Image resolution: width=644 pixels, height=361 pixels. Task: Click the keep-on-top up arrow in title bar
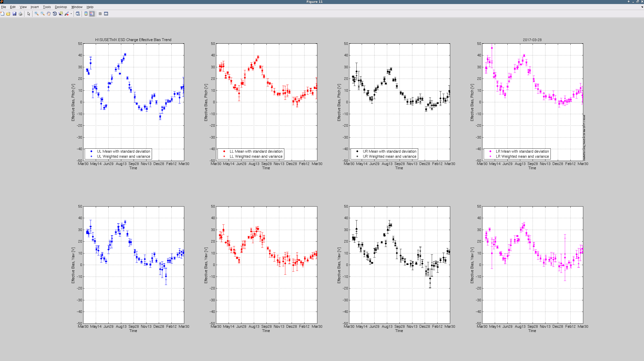tap(629, 2)
